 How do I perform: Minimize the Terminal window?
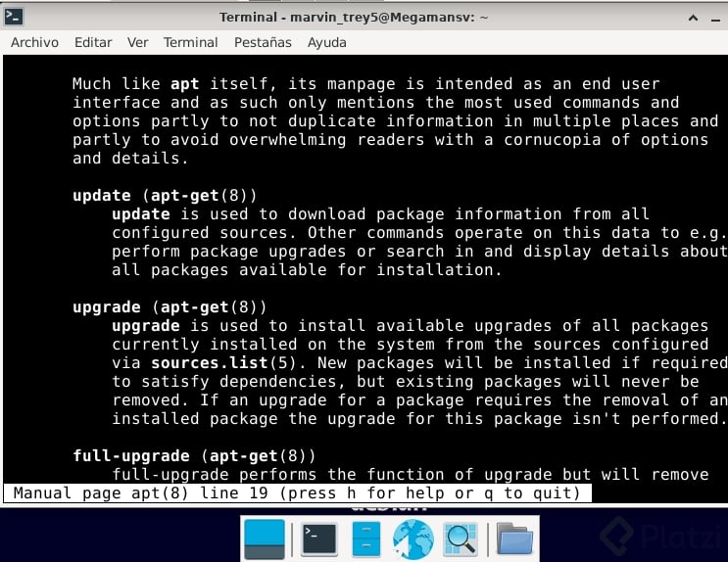pyautogui.click(x=715, y=19)
